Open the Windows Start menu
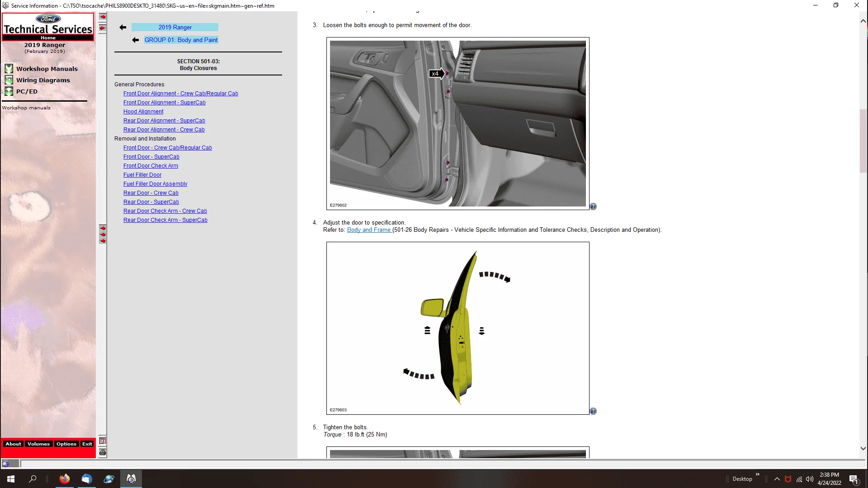Screen dimensions: 868x488 coord(11,479)
